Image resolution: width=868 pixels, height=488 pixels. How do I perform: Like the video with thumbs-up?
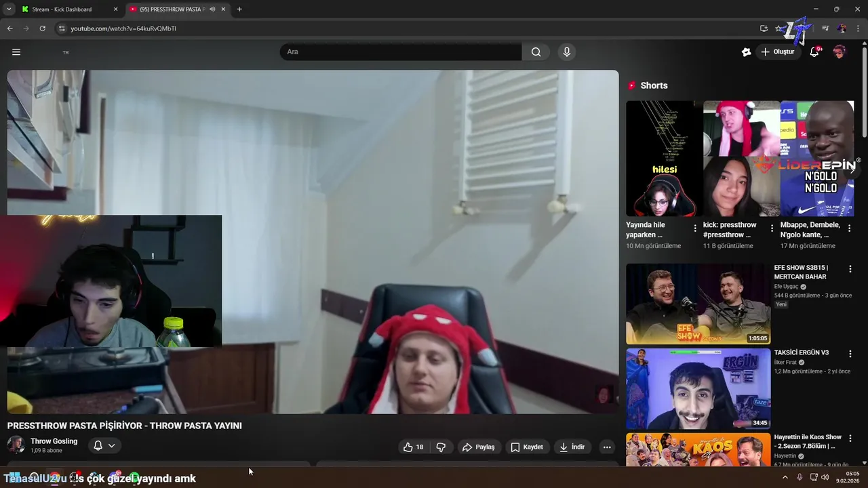413,447
